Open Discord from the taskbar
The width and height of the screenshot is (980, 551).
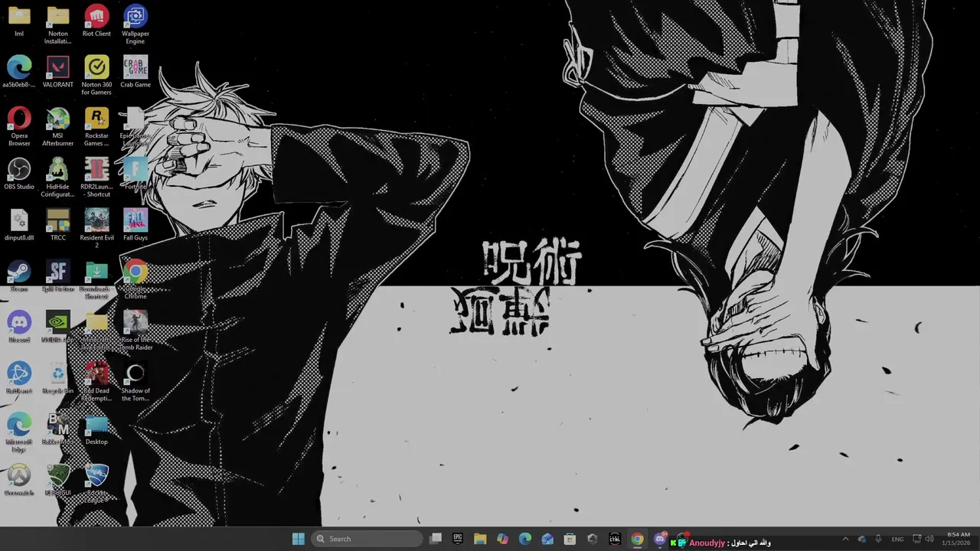[x=660, y=539]
